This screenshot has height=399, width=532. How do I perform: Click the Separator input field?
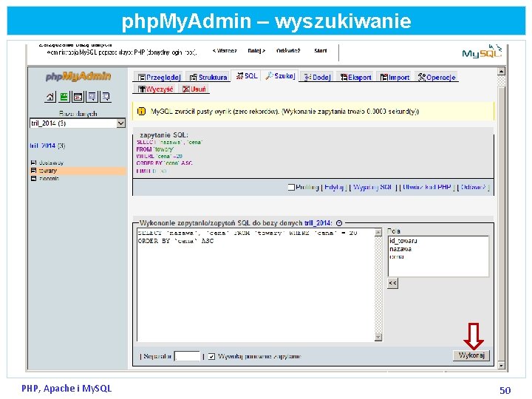pos(187,356)
